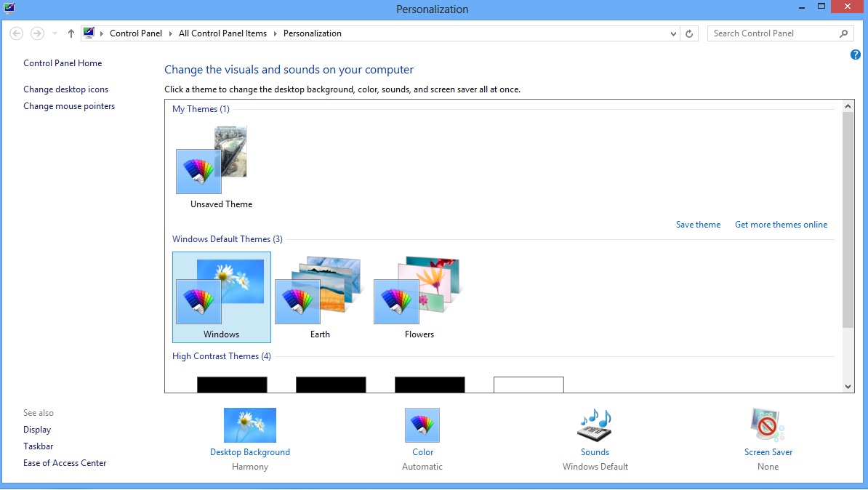
Task: Click the Sounds text link
Action: pyautogui.click(x=595, y=451)
